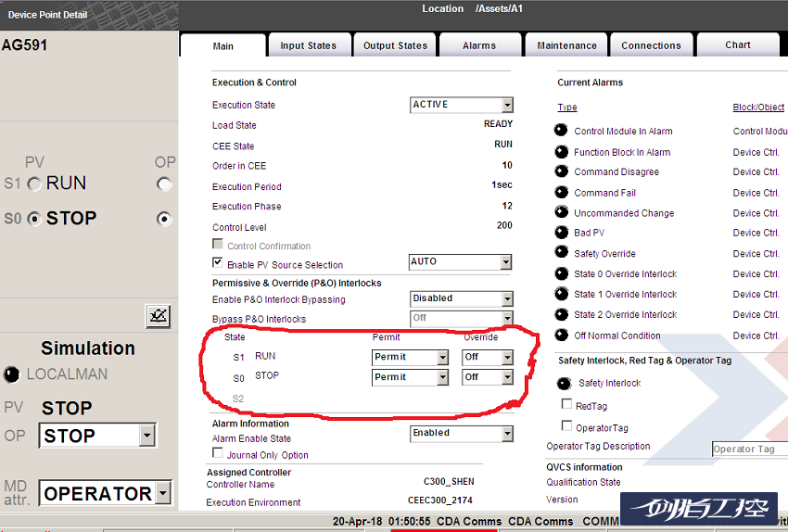This screenshot has width=788, height=532.
Task: Click the Safety Override alarm indicator
Action: 561,253
